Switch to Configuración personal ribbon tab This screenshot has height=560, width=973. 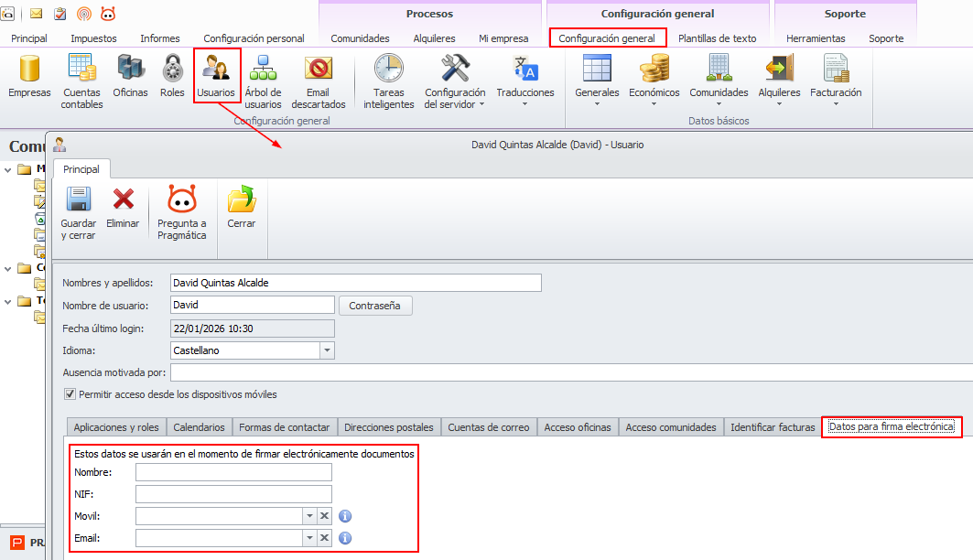click(x=254, y=38)
